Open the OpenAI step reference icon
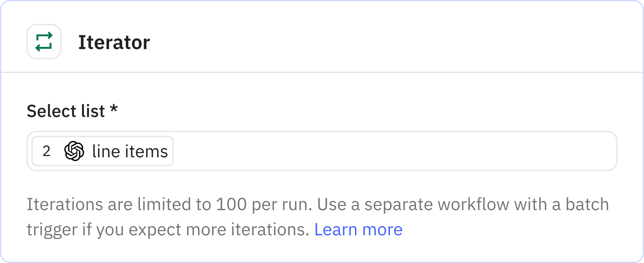644x263 pixels. pyautogui.click(x=73, y=151)
